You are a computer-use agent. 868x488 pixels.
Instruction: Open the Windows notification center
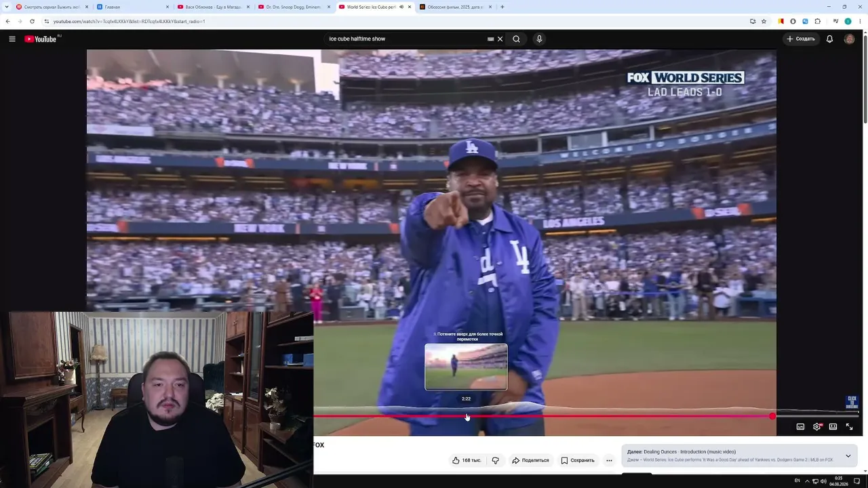click(857, 481)
